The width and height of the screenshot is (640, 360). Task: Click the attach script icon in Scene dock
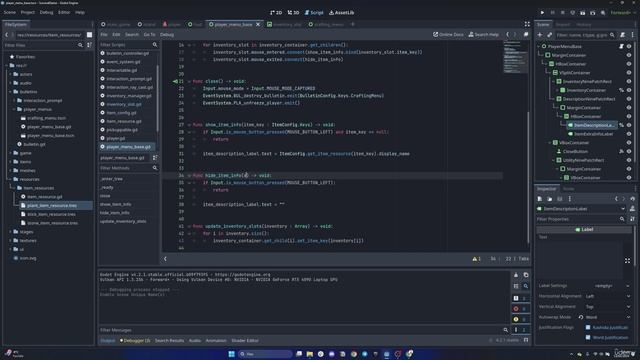(x=622, y=35)
